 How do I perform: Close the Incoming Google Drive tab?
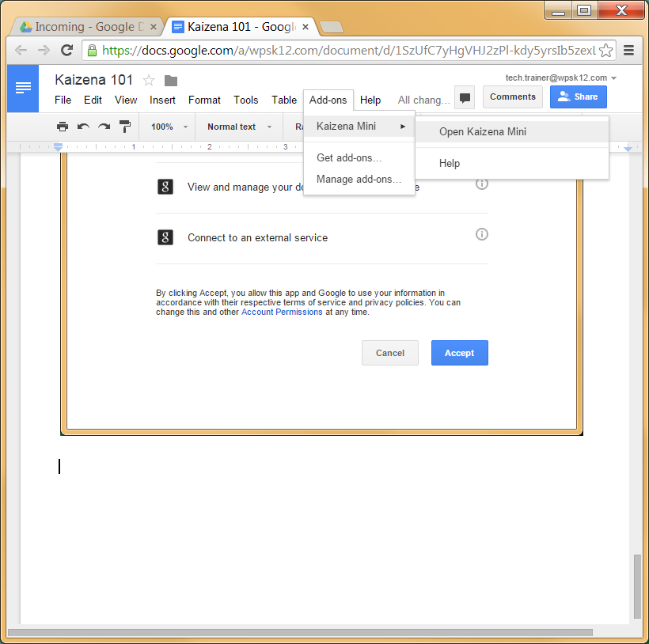(153, 27)
